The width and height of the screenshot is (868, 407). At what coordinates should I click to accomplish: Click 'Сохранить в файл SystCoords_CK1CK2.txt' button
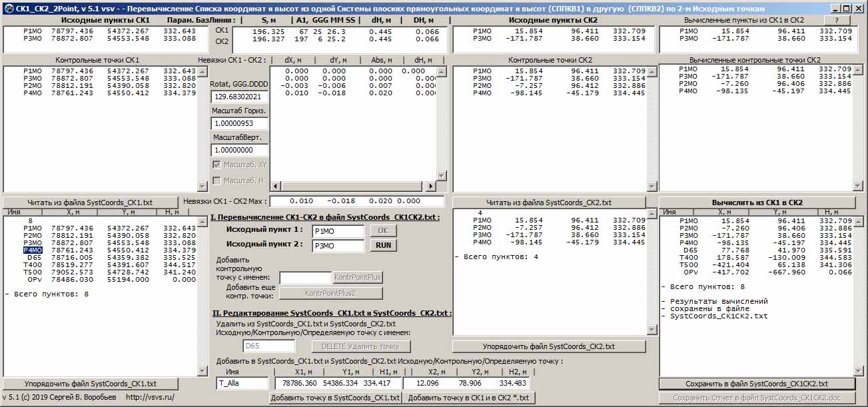tap(757, 384)
